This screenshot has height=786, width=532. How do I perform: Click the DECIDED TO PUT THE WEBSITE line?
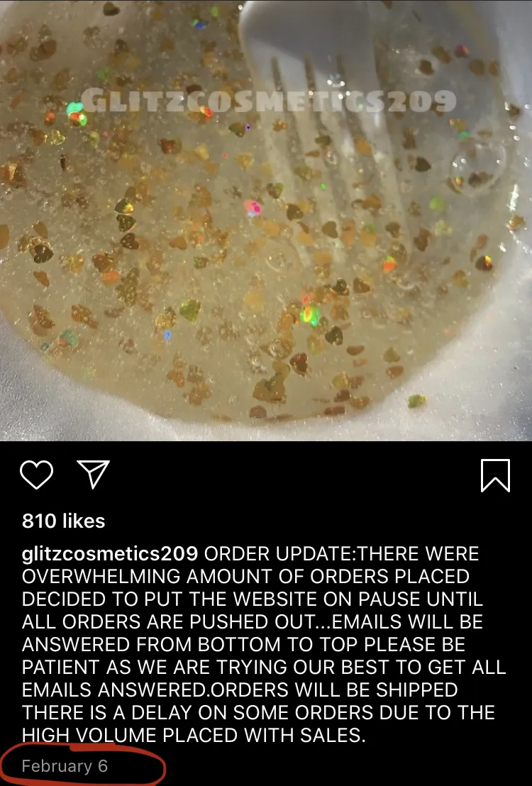(253, 599)
